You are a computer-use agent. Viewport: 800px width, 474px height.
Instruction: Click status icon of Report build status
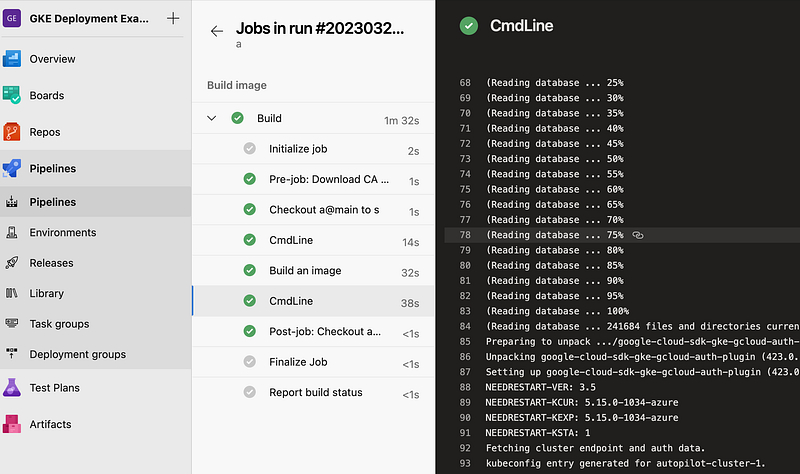[x=249, y=392]
